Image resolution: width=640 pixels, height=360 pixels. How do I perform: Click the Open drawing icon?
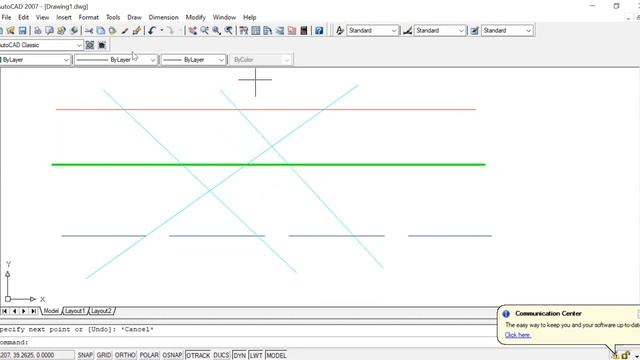11,31
